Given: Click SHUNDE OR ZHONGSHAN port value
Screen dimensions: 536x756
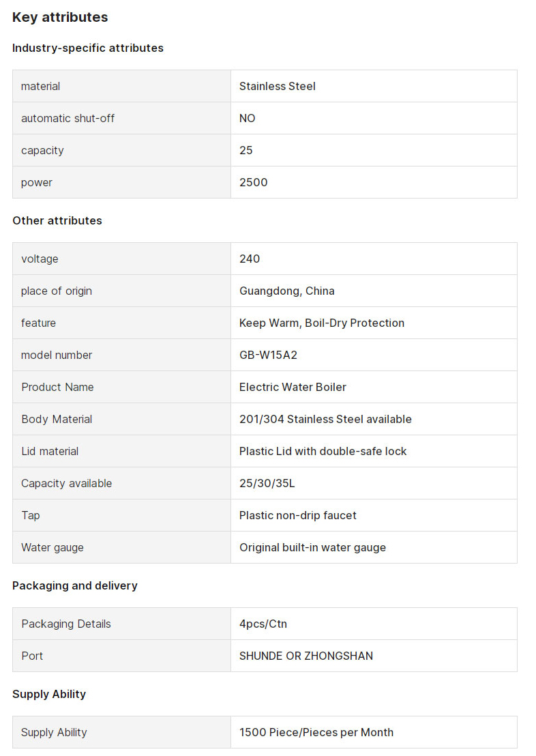Looking at the screenshot, I should click(306, 656).
